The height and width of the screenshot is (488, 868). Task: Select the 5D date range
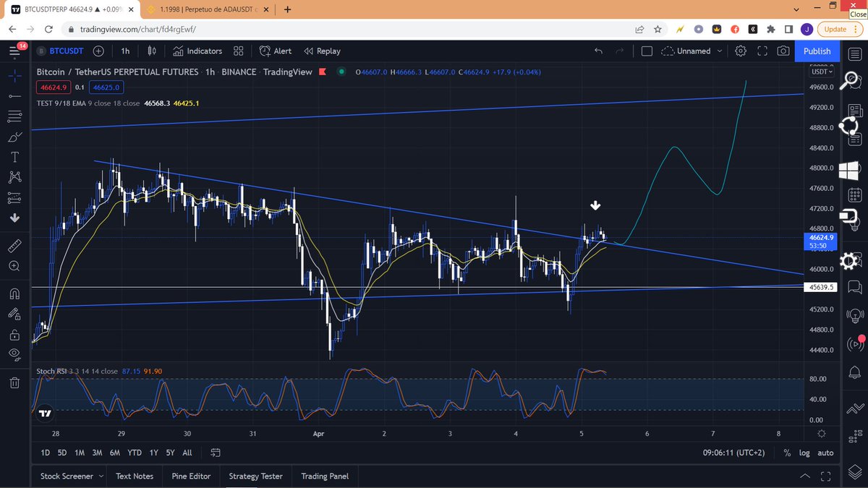coord(62,453)
